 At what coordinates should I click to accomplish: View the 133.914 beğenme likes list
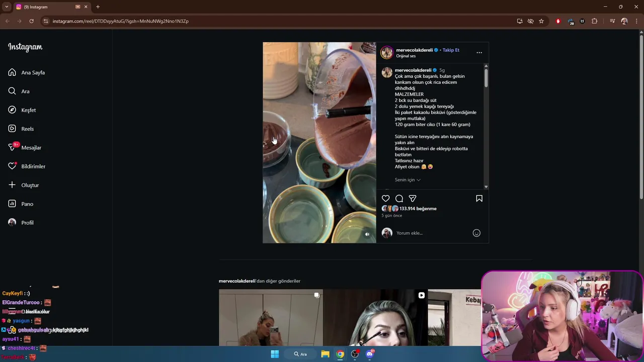coord(418,209)
